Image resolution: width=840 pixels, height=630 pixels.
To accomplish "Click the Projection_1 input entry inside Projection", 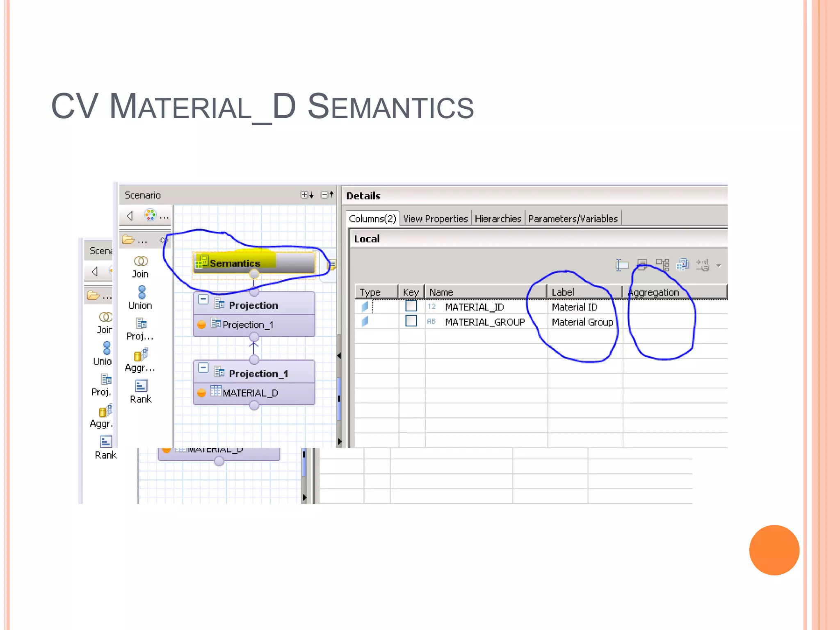I will 254,325.
